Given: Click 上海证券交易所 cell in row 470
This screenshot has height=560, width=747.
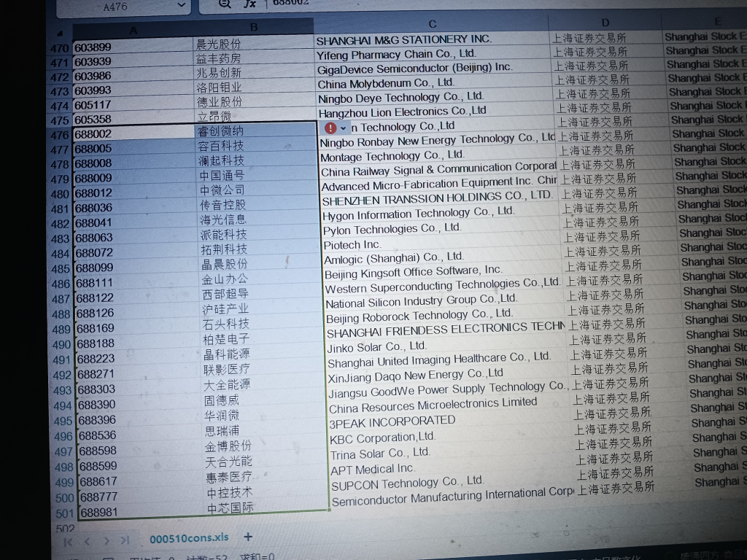Looking at the screenshot, I should (605, 38).
